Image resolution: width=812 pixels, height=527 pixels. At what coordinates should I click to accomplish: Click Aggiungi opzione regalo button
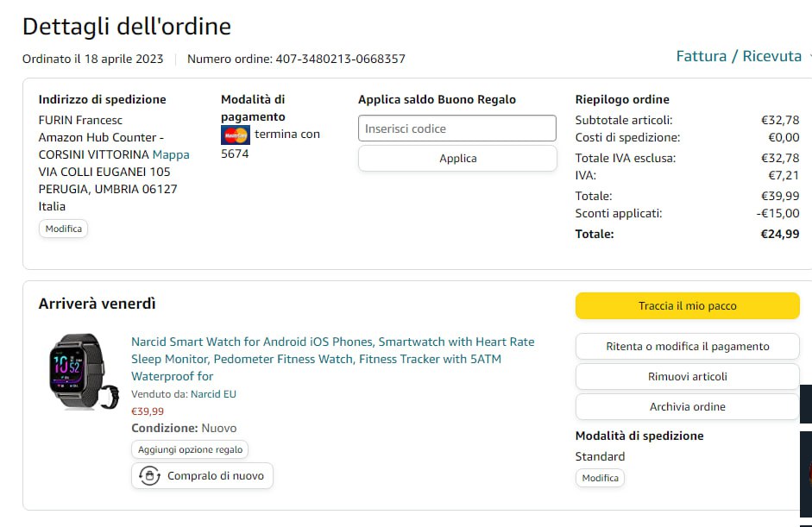[x=190, y=449]
